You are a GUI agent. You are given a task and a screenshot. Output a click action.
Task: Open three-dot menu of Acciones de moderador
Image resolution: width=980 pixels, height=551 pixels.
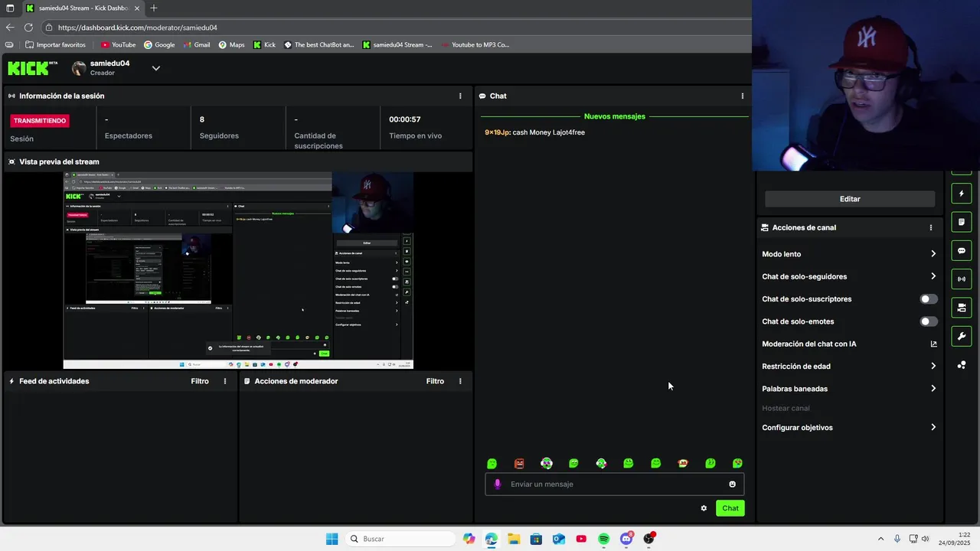coord(460,381)
